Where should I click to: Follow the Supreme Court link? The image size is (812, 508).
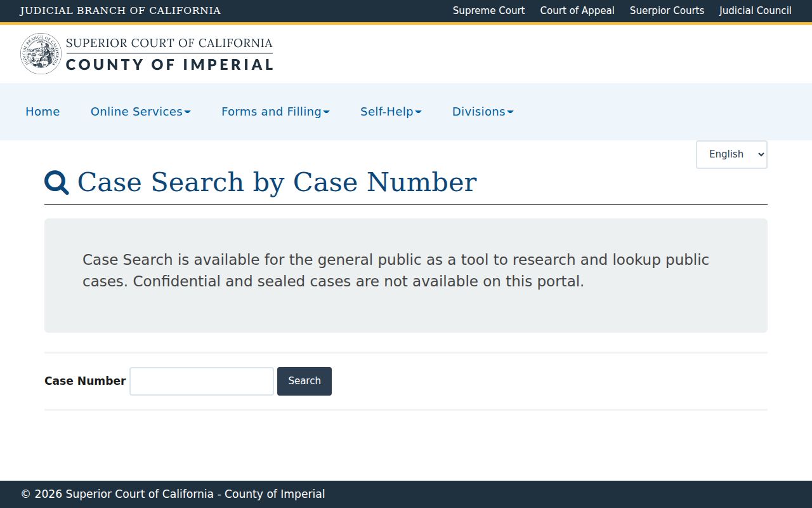(x=489, y=11)
